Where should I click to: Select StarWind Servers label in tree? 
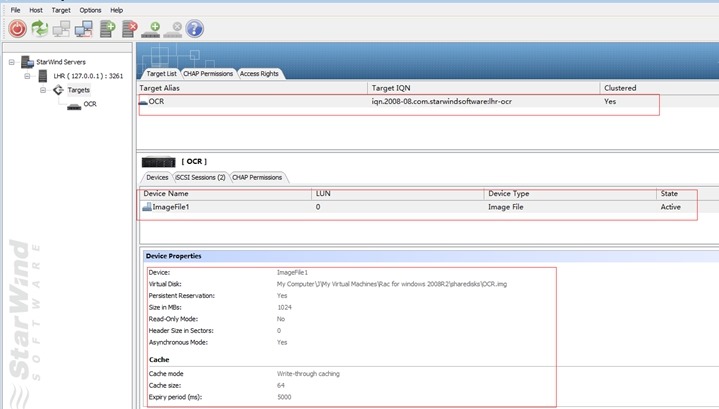coord(61,62)
